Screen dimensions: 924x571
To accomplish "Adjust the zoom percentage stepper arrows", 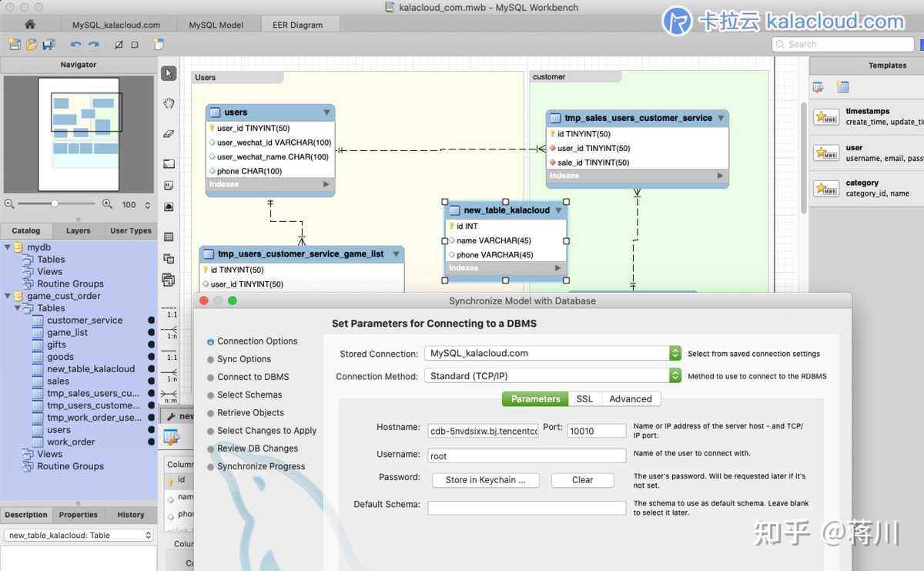I will (148, 205).
